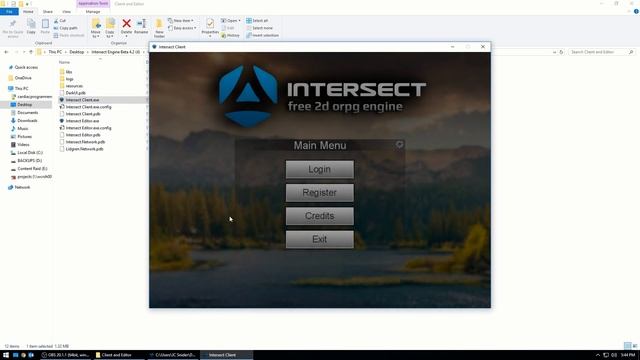Select Quick access in navigation pane

coord(26,67)
